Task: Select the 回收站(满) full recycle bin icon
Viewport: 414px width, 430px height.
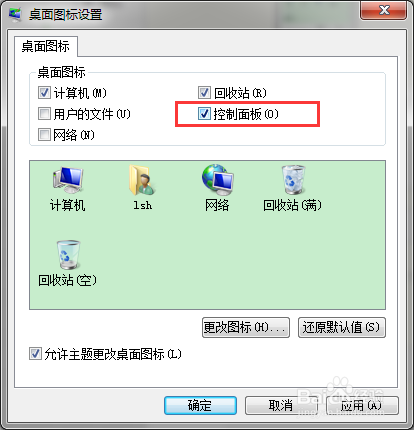Action: pyautogui.click(x=293, y=180)
